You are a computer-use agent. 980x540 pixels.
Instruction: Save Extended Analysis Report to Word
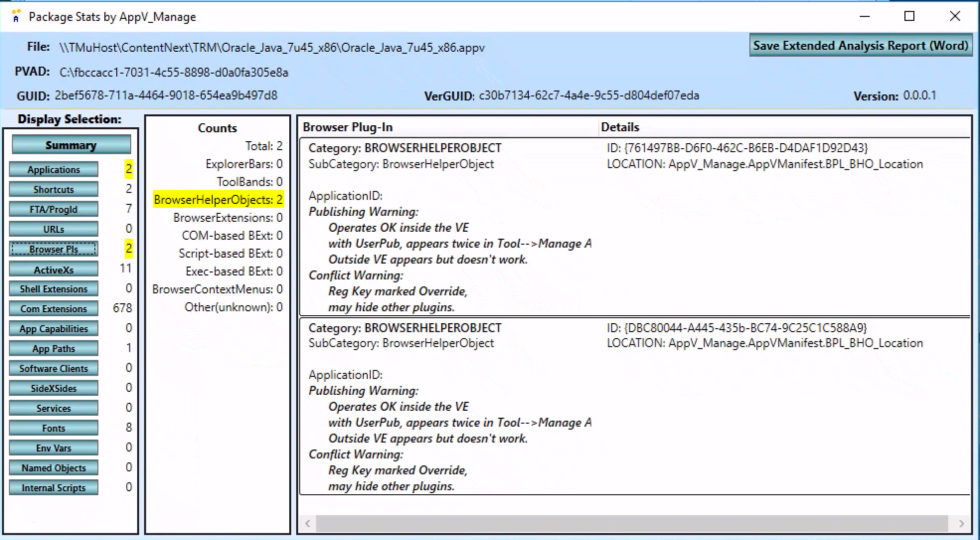861,45
